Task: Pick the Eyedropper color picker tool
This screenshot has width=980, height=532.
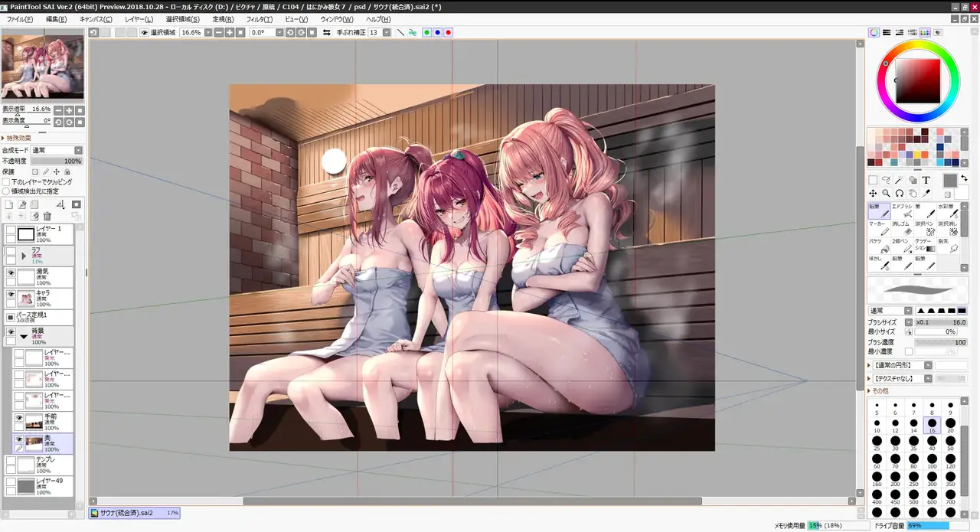Action: [x=926, y=194]
